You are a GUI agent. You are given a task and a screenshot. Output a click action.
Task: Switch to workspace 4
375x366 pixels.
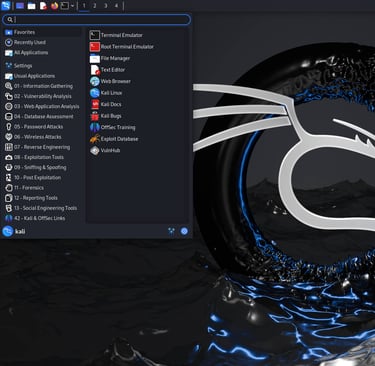116,6
